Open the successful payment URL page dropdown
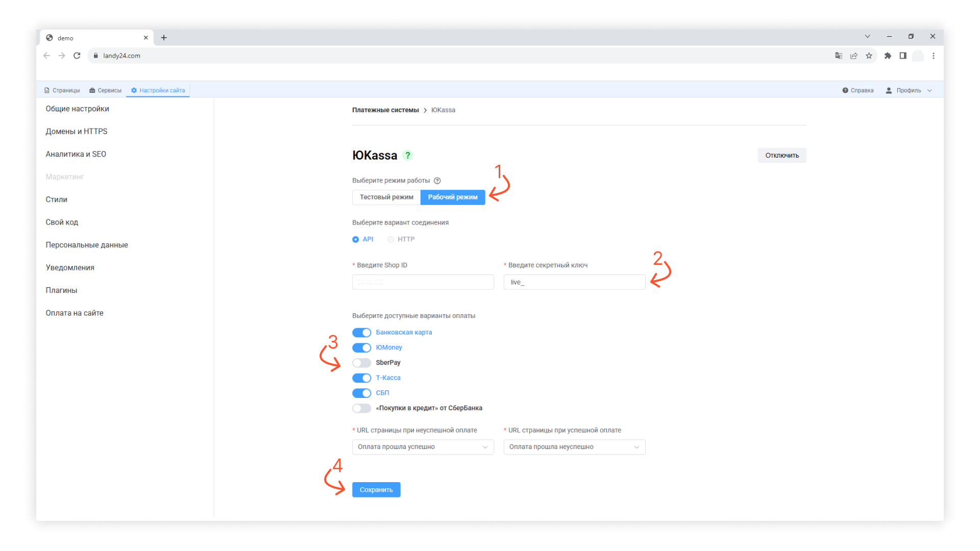The image size is (980, 551). [x=574, y=447]
